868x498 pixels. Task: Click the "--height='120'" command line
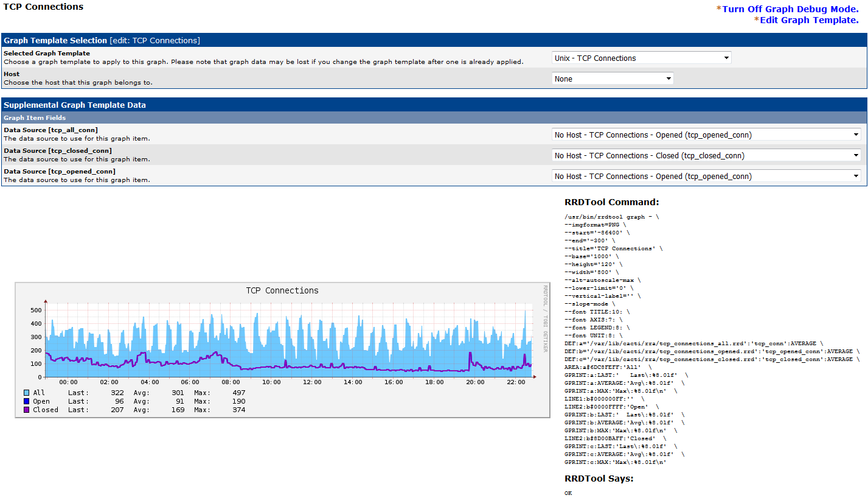593,264
